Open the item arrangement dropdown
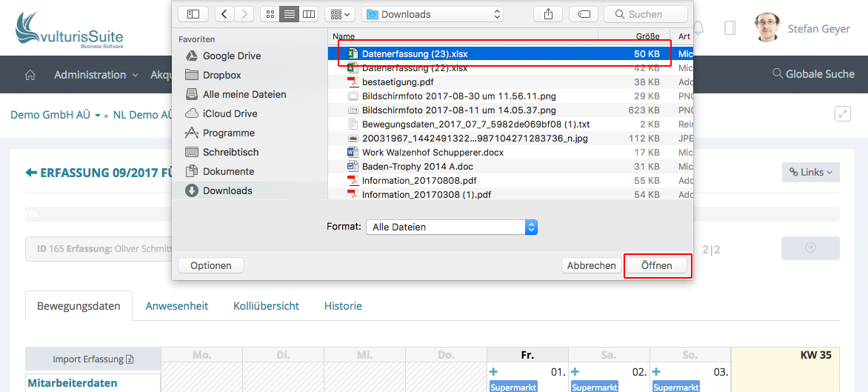 click(341, 14)
